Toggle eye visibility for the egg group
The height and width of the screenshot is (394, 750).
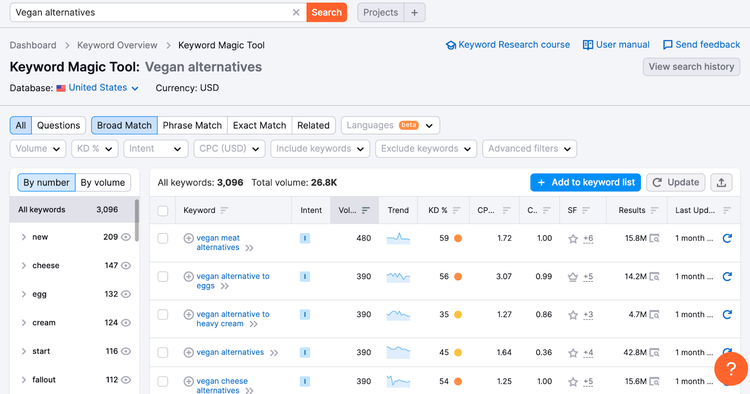(126, 294)
